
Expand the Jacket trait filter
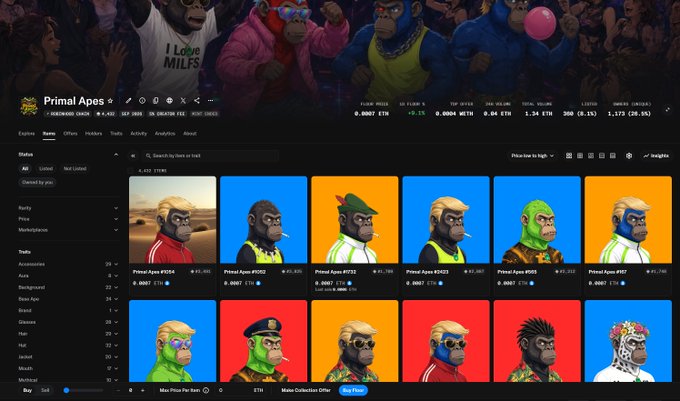pos(68,357)
